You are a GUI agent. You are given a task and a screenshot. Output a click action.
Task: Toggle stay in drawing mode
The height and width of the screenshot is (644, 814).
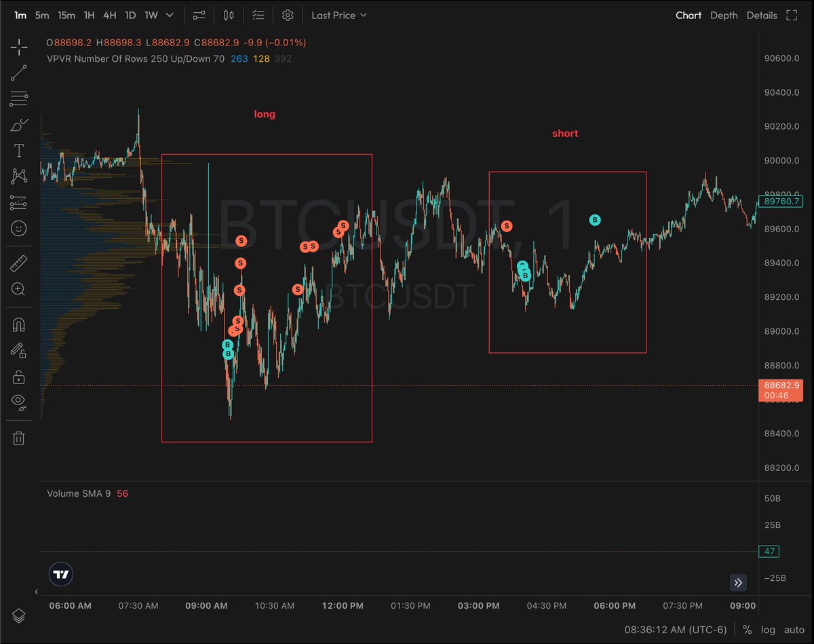pyautogui.click(x=19, y=350)
